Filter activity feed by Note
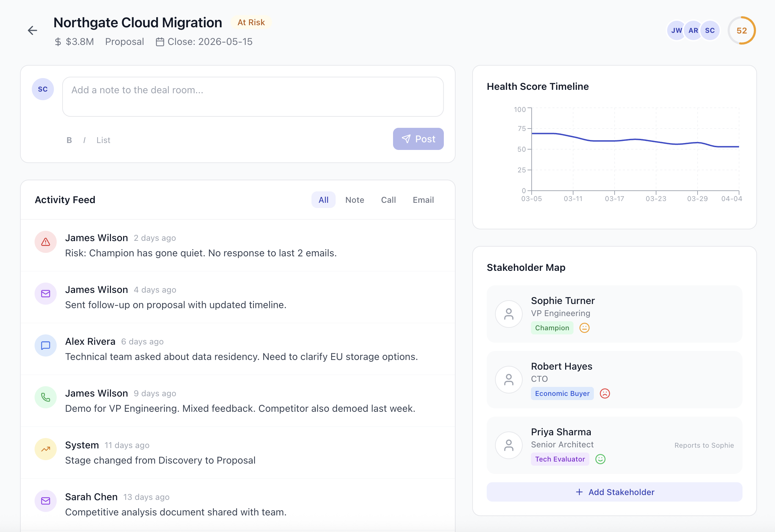Image resolution: width=775 pixels, height=532 pixels. pos(355,200)
